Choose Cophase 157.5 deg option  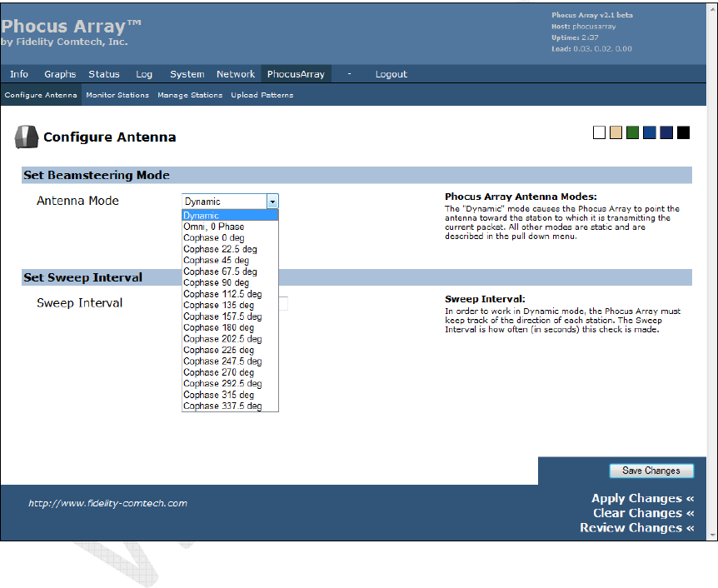click(x=230, y=316)
